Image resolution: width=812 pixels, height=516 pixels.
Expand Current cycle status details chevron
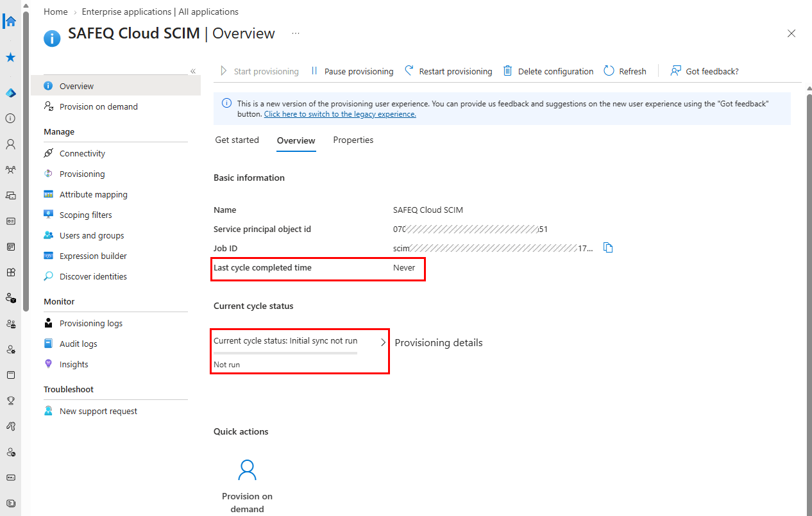[x=384, y=342]
